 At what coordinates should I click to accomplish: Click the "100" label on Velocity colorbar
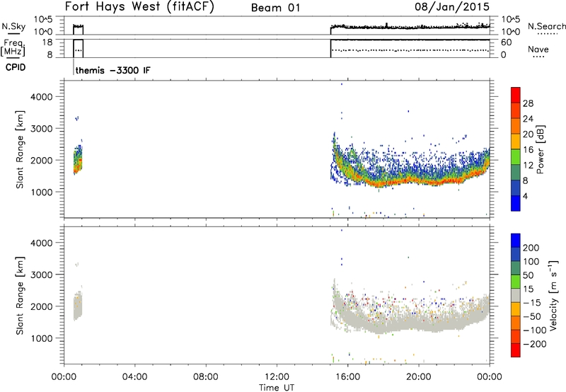531,262
